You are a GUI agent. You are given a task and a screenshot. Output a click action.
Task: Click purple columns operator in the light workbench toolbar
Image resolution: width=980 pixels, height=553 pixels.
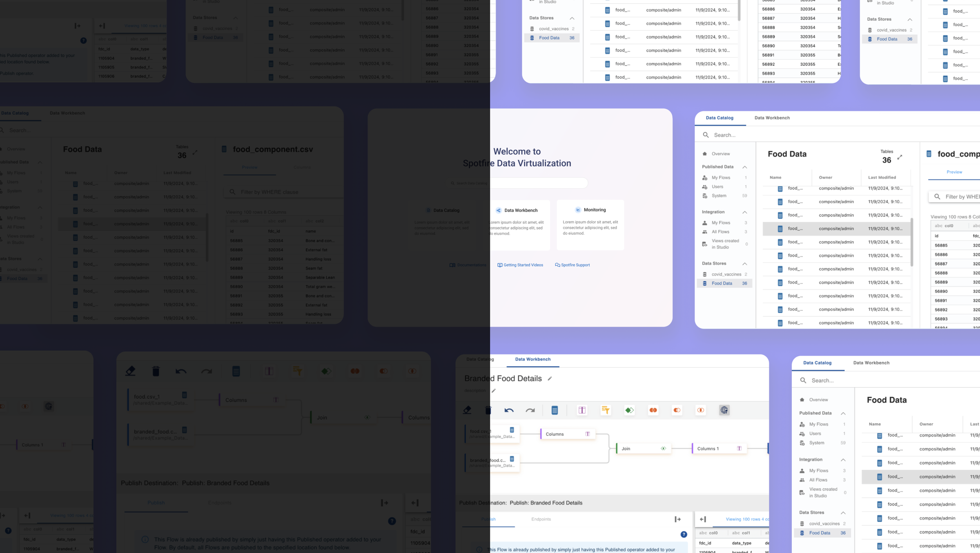pos(582,410)
